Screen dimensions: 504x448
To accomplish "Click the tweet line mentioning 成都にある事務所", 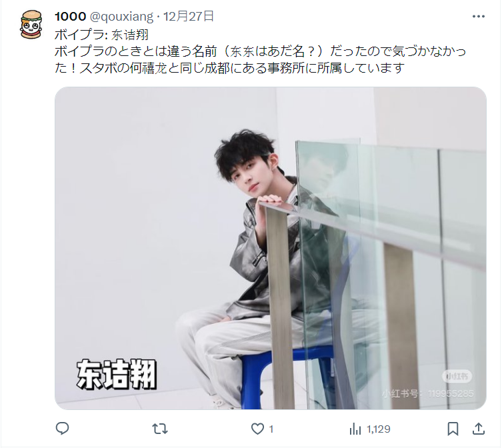I will [x=229, y=68].
